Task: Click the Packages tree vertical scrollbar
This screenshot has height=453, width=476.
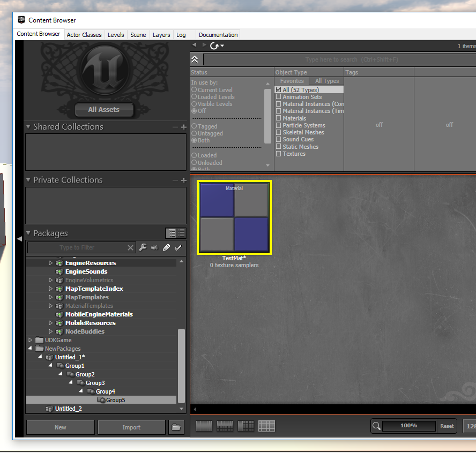Action: pos(181,366)
